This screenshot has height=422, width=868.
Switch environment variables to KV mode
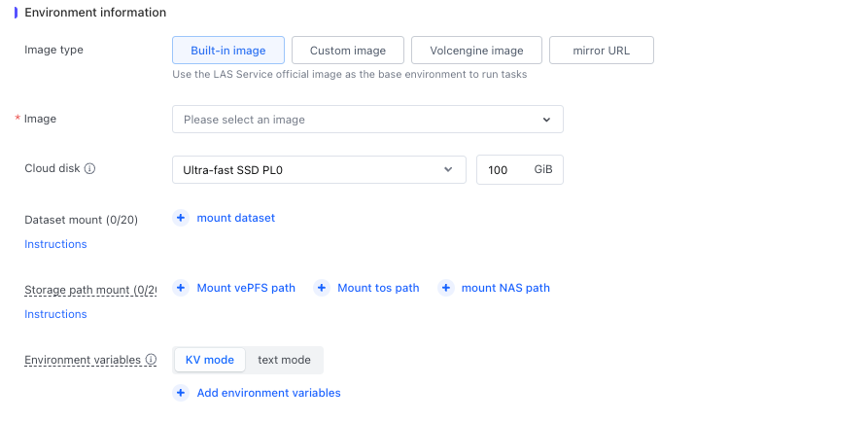coord(210,360)
